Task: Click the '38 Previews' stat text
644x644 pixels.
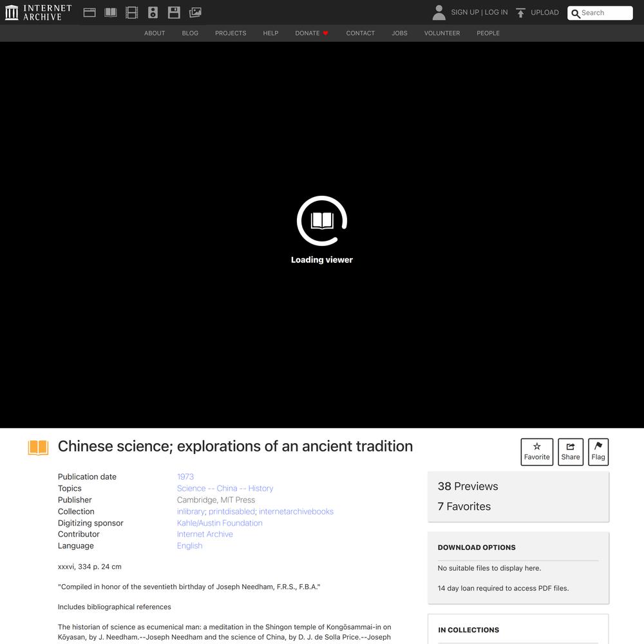Action: point(468,486)
